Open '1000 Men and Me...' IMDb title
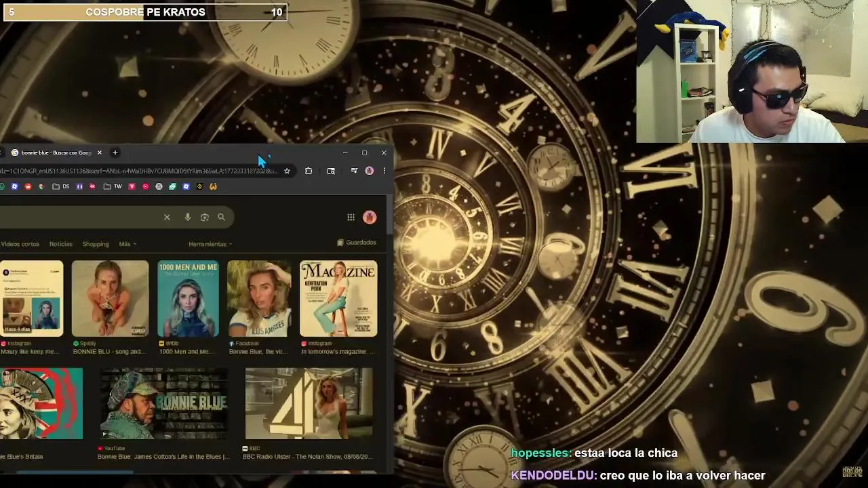This screenshot has width=868, height=488. (188, 352)
